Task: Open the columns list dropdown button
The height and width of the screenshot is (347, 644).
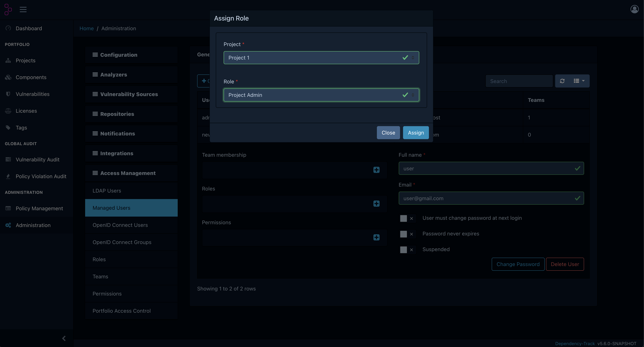Action: pyautogui.click(x=579, y=81)
